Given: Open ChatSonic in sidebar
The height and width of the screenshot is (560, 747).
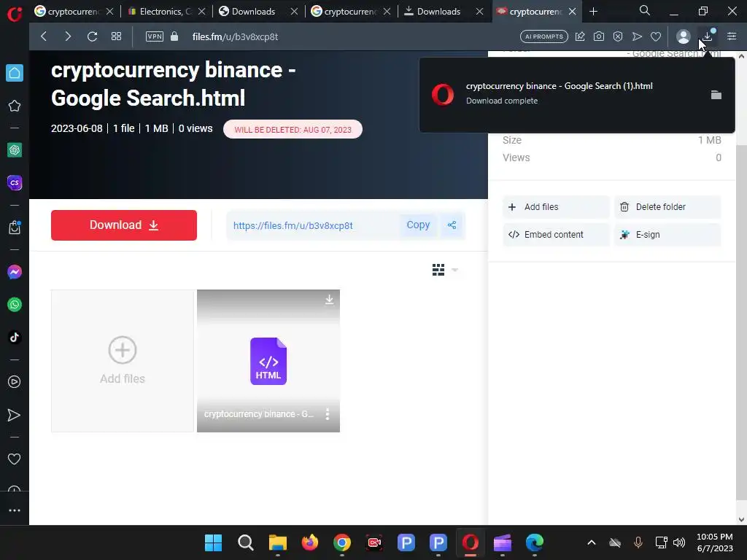Looking at the screenshot, I should 15,183.
